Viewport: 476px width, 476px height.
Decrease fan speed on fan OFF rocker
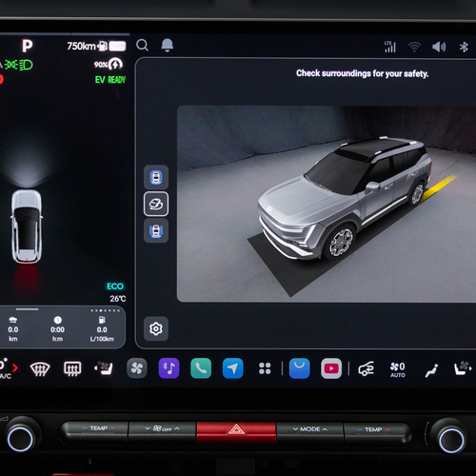click(148, 428)
